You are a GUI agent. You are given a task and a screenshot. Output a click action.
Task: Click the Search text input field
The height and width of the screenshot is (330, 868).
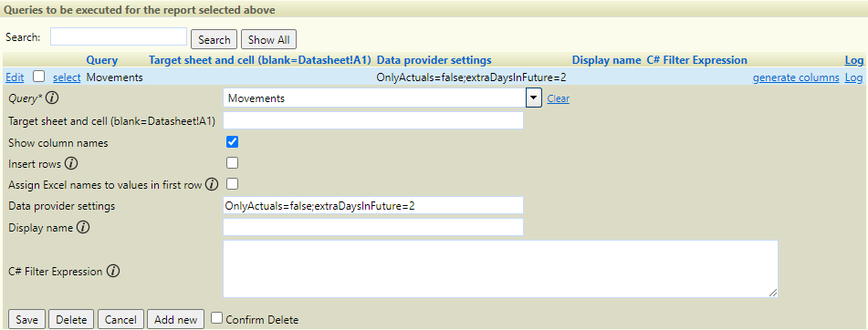coord(119,36)
